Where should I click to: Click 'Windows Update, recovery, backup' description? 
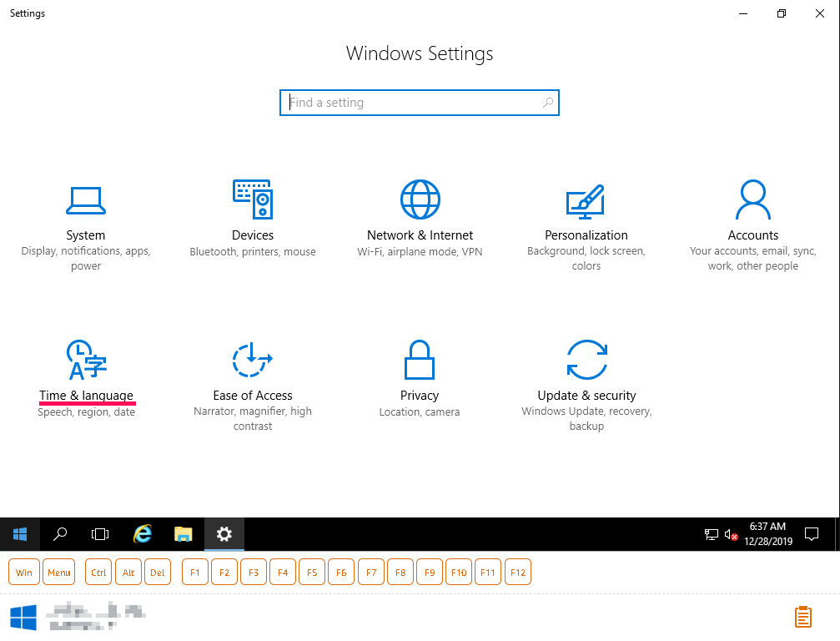point(586,419)
